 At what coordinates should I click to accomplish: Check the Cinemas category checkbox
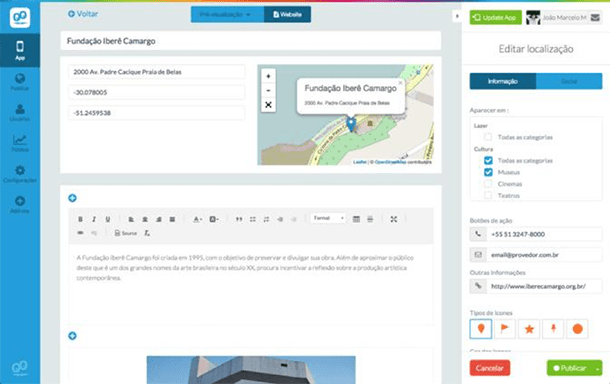coord(488,184)
